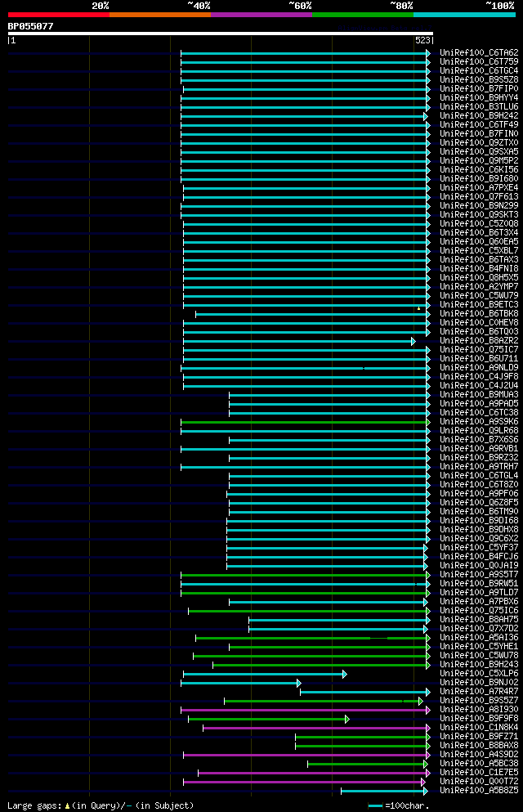Select the UniRef100_B3TLU6 label

click(x=479, y=106)
